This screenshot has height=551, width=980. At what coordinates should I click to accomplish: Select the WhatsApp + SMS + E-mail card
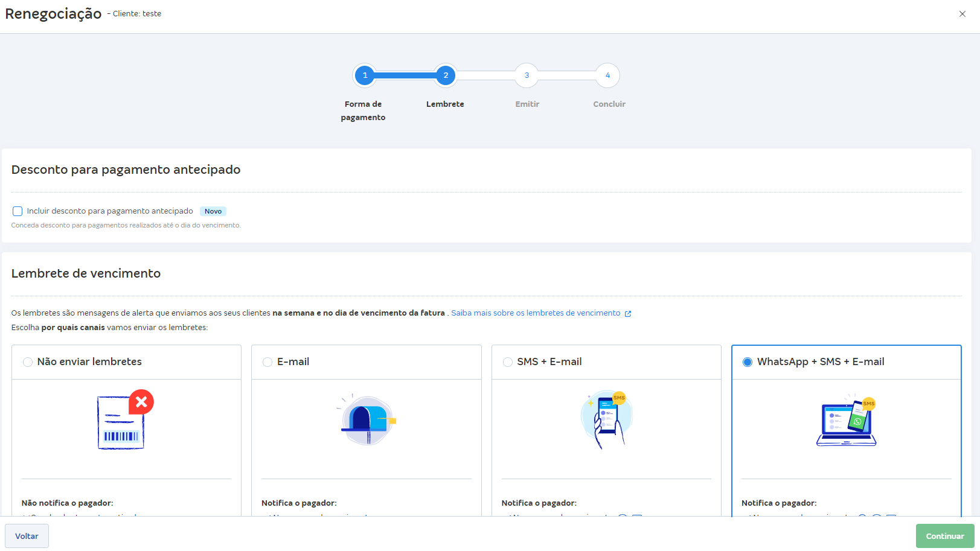point(748,361)
